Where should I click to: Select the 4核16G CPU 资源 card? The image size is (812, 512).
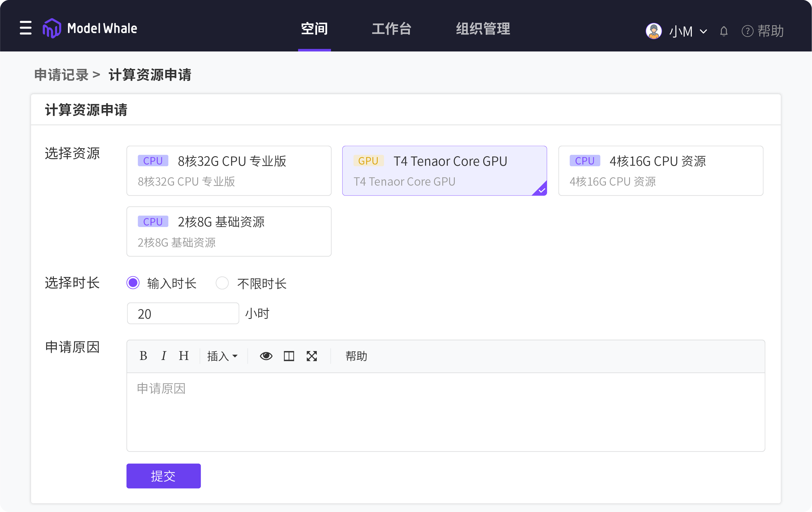click(x=661, y=171)
